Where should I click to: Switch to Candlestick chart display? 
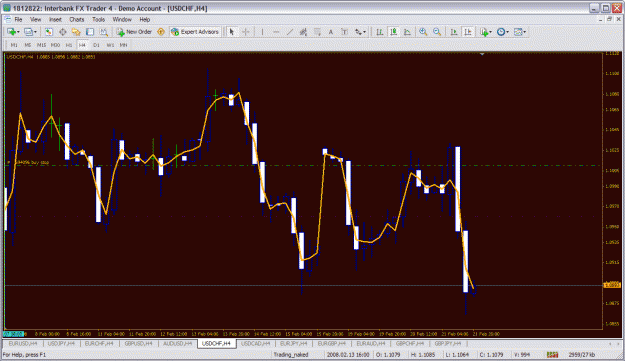click(394, 32)
